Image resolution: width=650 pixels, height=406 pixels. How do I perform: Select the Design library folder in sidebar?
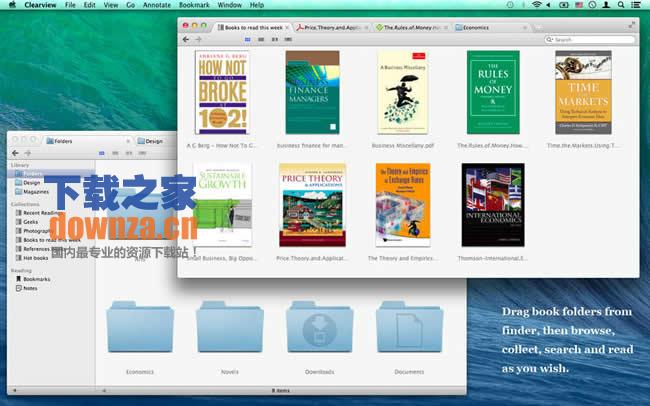[x=31, y=182]
